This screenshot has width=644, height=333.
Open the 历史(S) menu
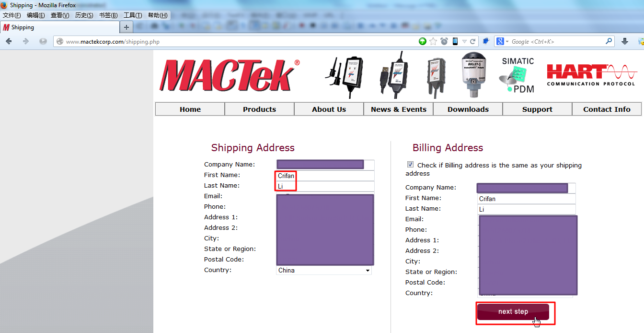tap(84, 15)
